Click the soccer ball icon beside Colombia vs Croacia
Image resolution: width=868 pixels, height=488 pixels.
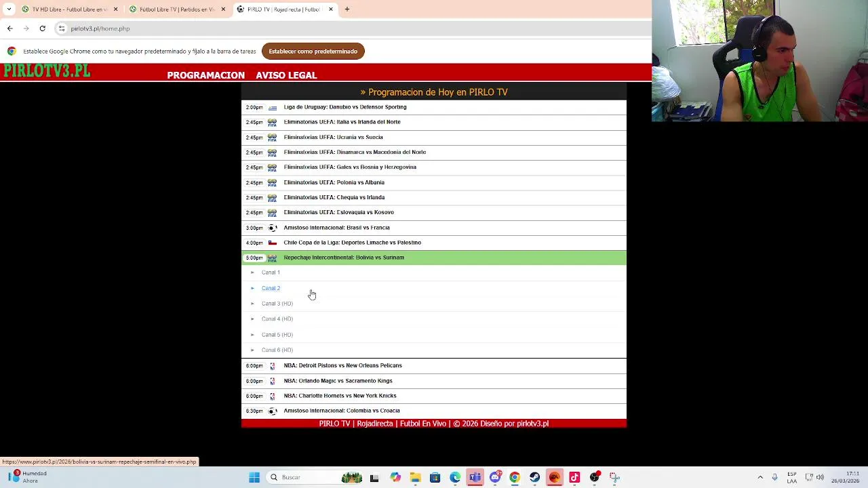pos(273,411)
